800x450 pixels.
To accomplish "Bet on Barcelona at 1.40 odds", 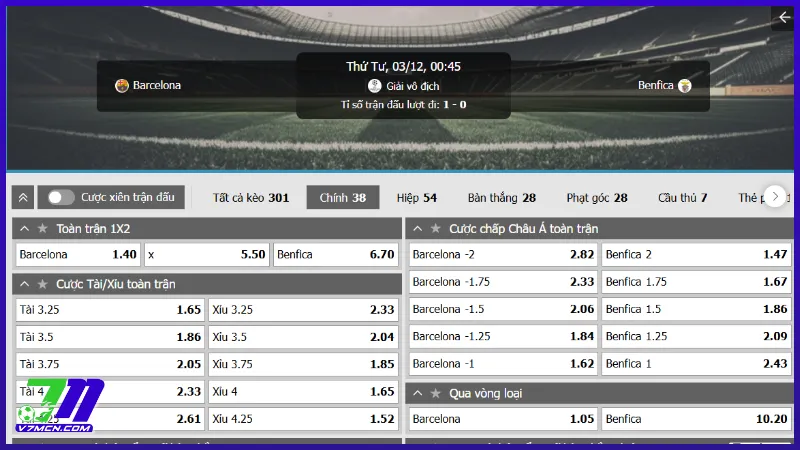I will [78, 255].
